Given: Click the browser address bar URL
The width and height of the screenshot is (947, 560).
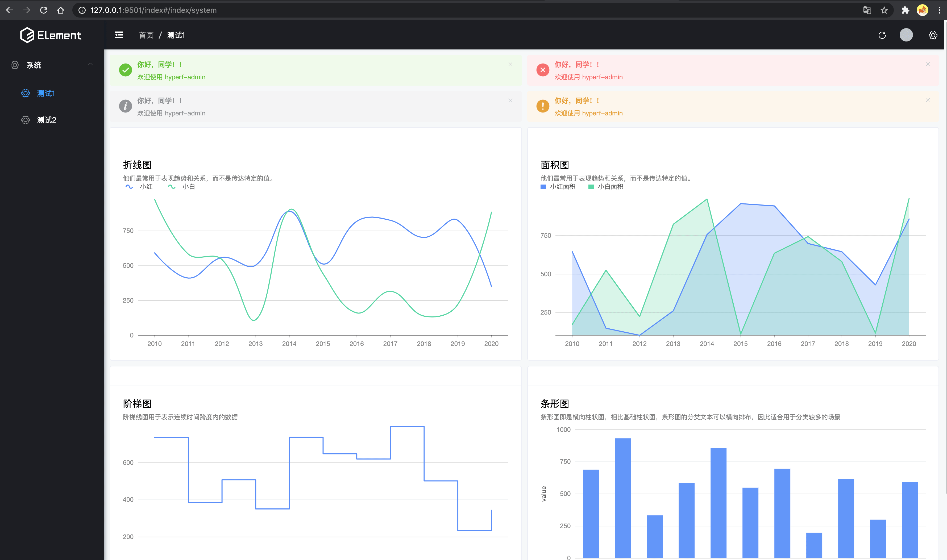Looking at the screenshot, I should [x=153, y=10].
